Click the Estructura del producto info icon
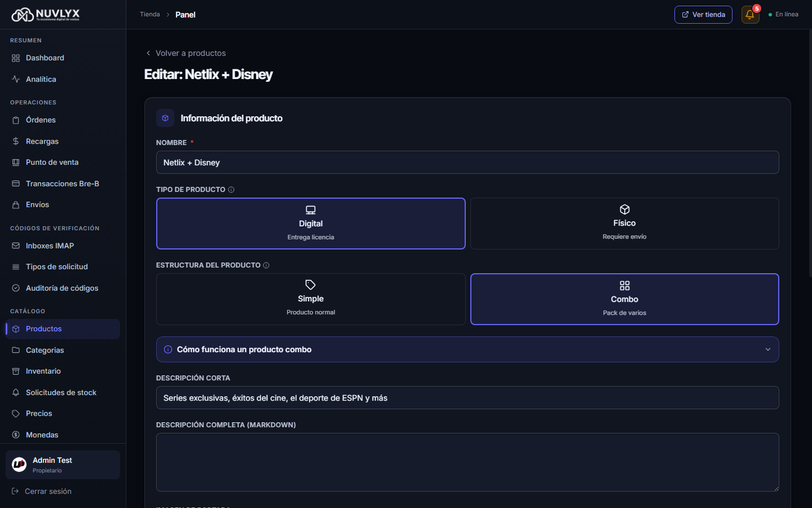This screenshot has width=812, height=508. (266, 265)
